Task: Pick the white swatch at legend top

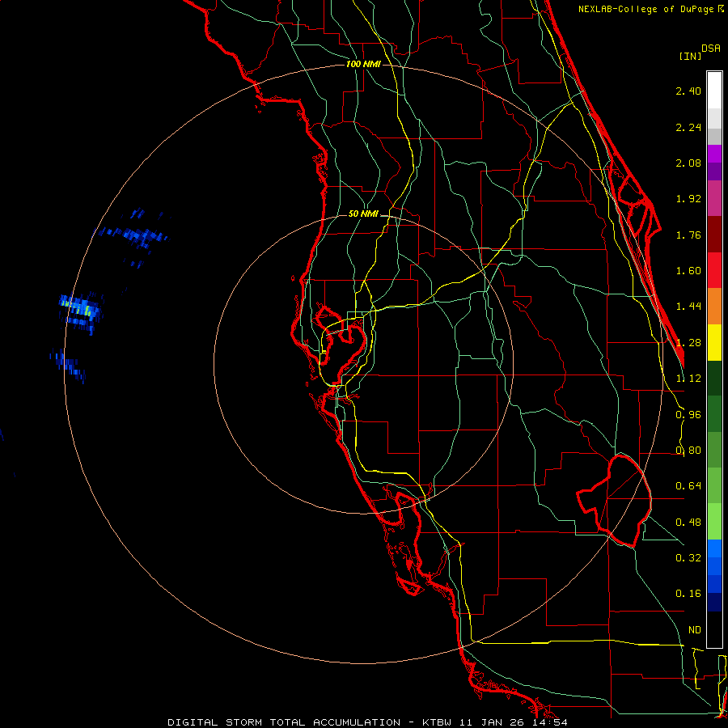Action: click(x=714, y=90)
